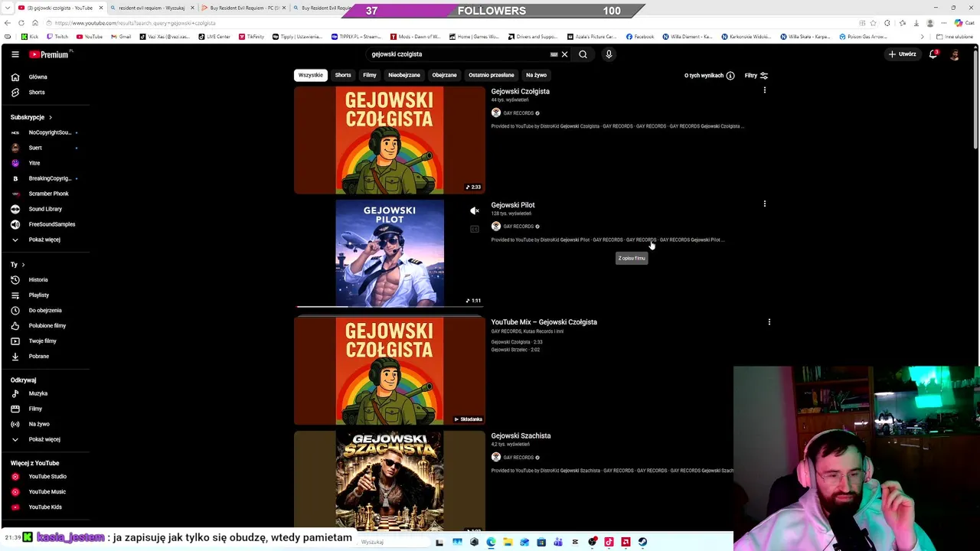Image resolution: width=980 pixels, height=551 pixels.
Task: Open the on-screen keyboard icon in search box
Action: 554,54
